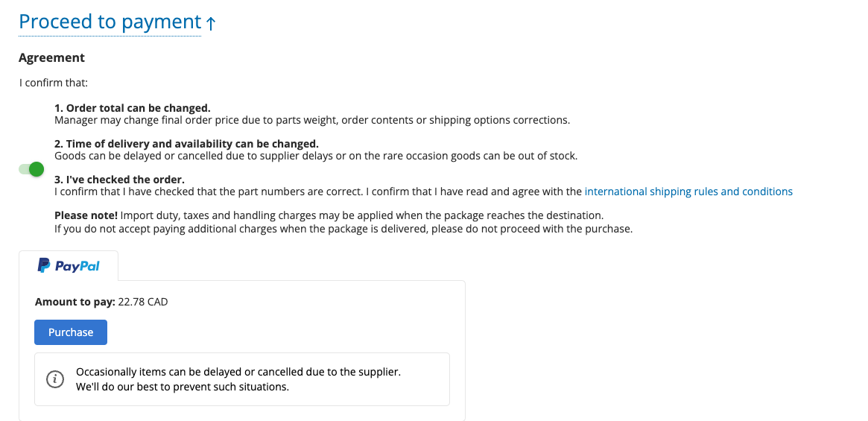Screen dimensions: 868x421
Task: Click the Agreement section heading
Action: (x=51, y=58)
